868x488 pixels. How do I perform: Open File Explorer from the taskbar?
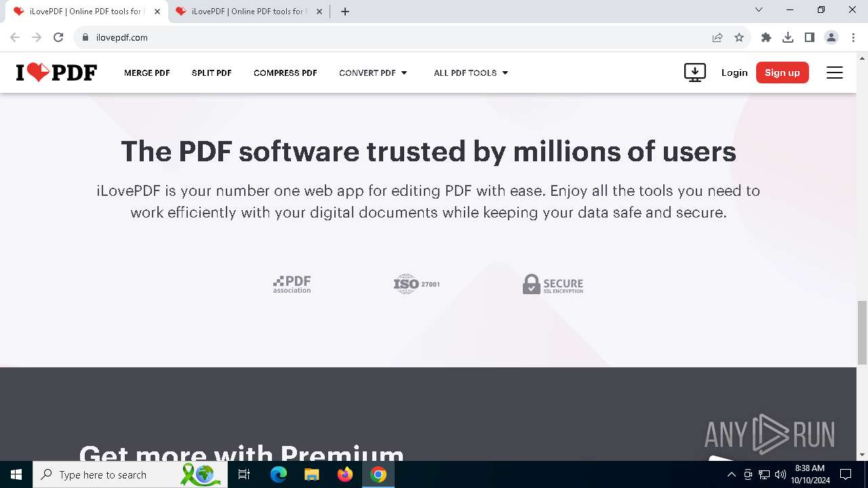click(312, 474)
